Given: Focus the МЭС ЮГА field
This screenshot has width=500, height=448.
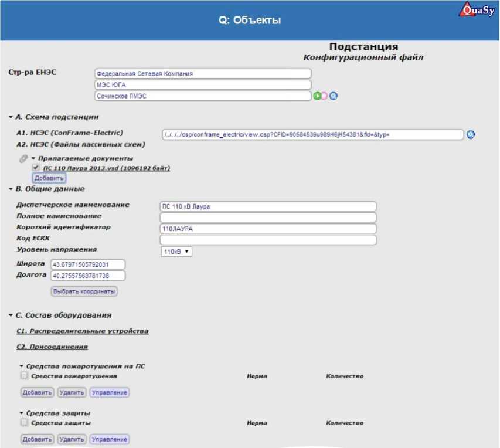Looking at the screenshot, I should coord(203,84).
